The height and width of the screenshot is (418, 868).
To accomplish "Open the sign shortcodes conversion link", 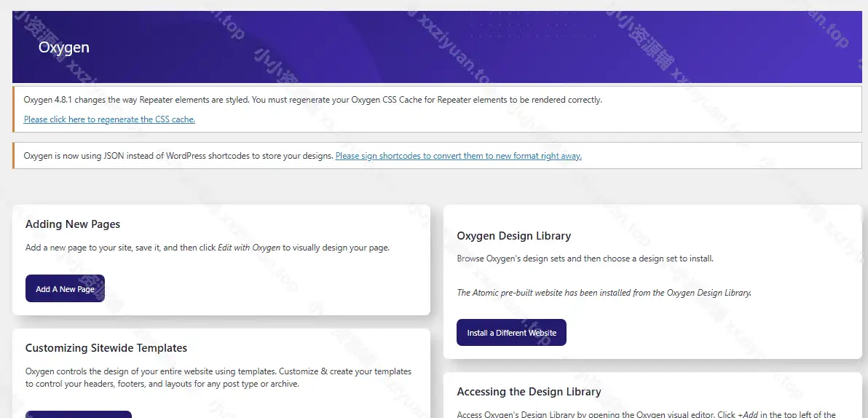I will pos(458,156).
